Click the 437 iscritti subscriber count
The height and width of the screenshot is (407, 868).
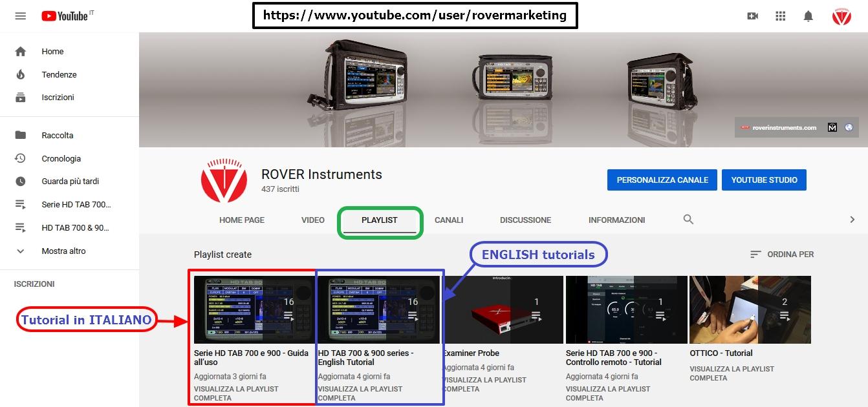[x=280, y=189]
